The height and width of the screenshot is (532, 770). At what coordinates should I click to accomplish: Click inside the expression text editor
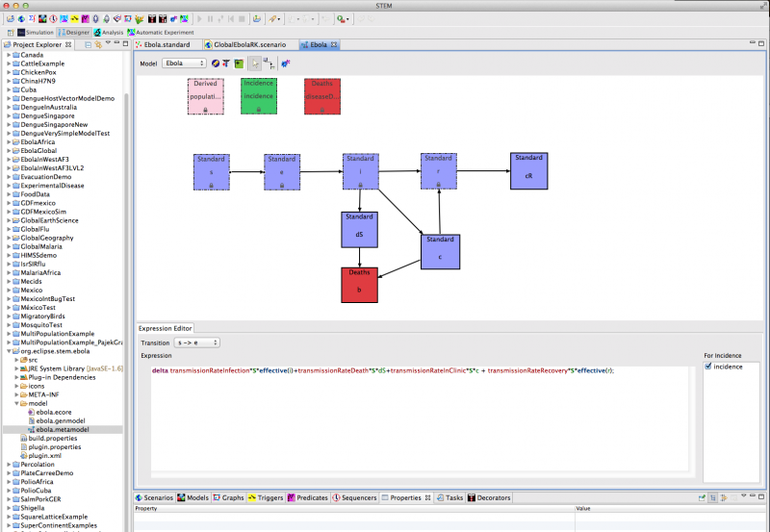click(420, 418)
